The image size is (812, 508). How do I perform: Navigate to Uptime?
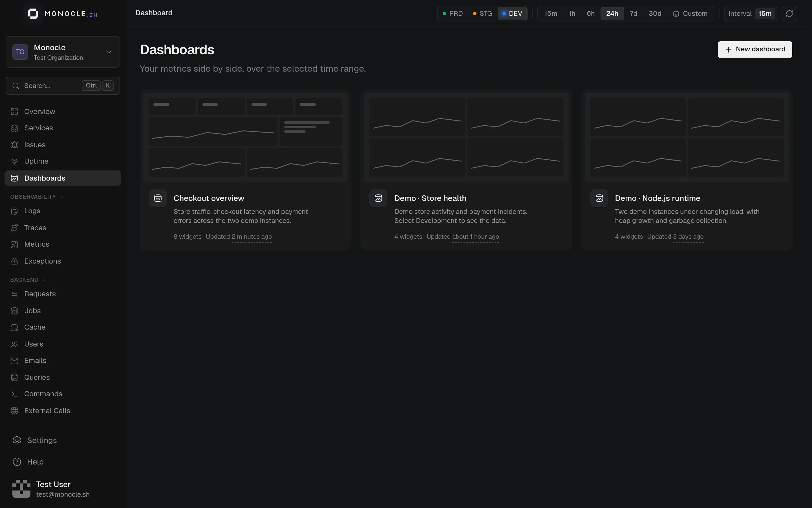pos(63,161)
